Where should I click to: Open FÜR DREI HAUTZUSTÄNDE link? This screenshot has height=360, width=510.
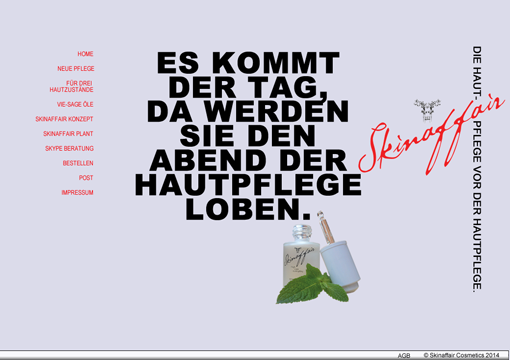[72, 86]
